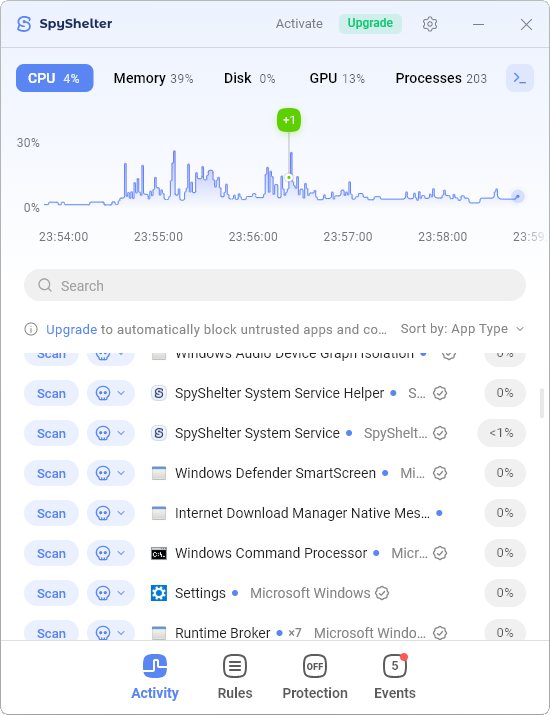Open the Events tab with 5 badge
This screenshot has width=550, height=715.
394,677
